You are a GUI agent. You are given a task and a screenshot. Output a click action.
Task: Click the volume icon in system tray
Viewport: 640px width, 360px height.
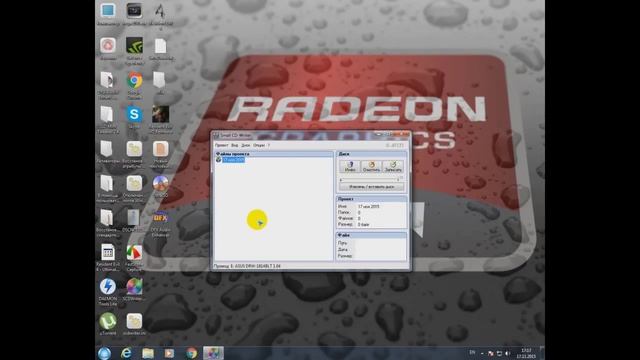(x=508, y=353)
